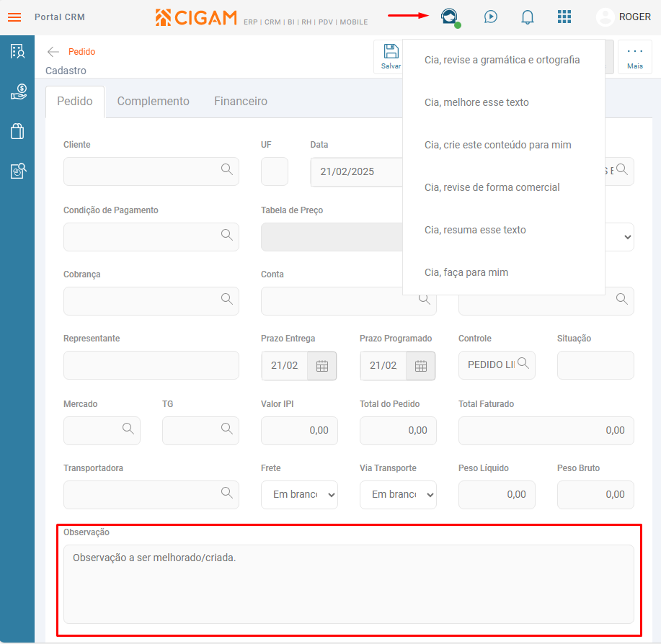Focus the Representante input field
This screenshot has width=661, height=644.
[x=151, y=365]
